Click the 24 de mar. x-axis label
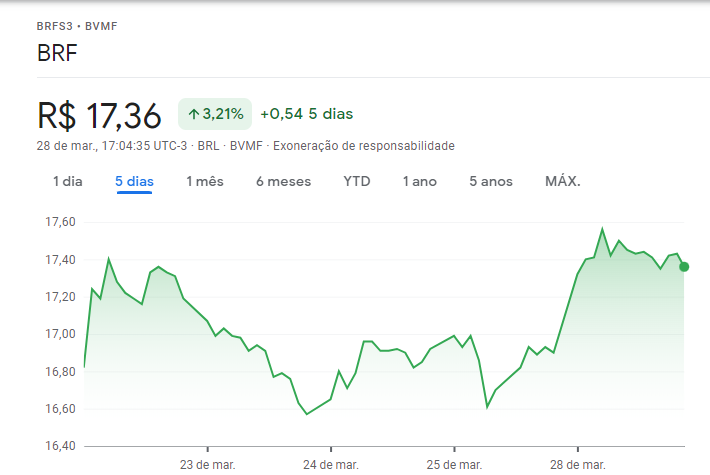The width and height of the screenshot is (710, 475). pyautogui.click(x=331, y=465)
